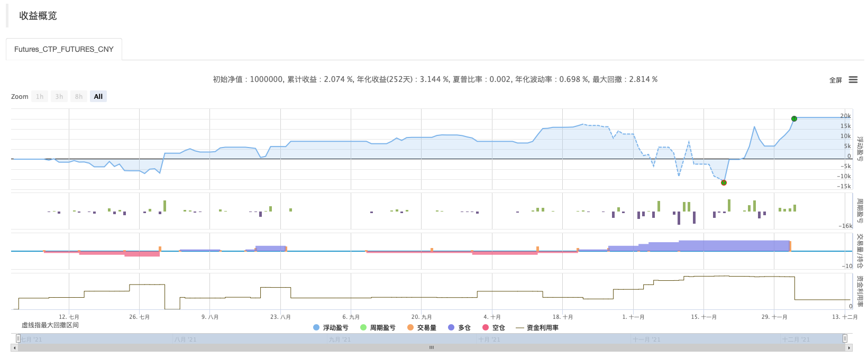Image resolution: width=868 pixels, height=358 pixels.
Task: Set zoom range to 3h
Action: 59,97
